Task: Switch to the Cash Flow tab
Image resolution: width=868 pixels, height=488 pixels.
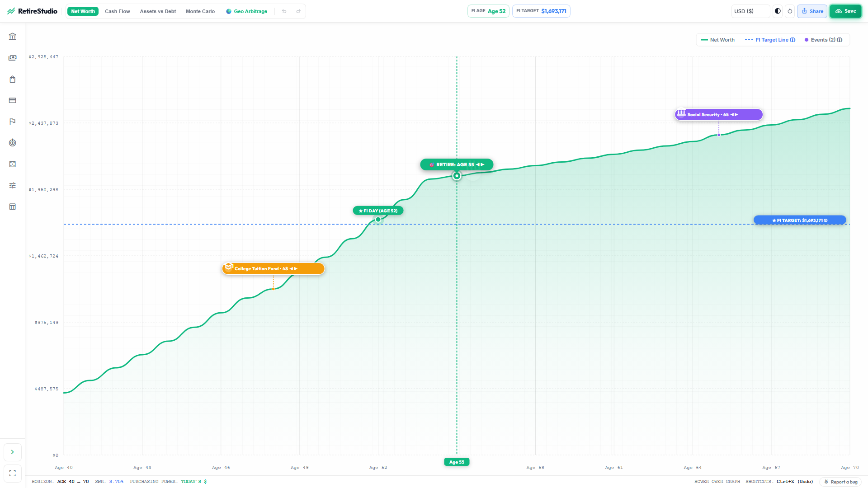Action: (118, 11)
